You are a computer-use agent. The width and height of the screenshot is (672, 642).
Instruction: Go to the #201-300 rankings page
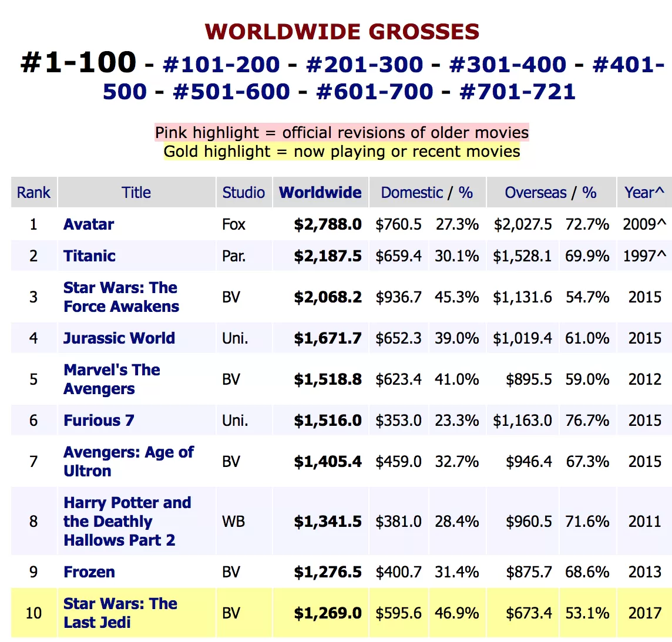point(364,65)
